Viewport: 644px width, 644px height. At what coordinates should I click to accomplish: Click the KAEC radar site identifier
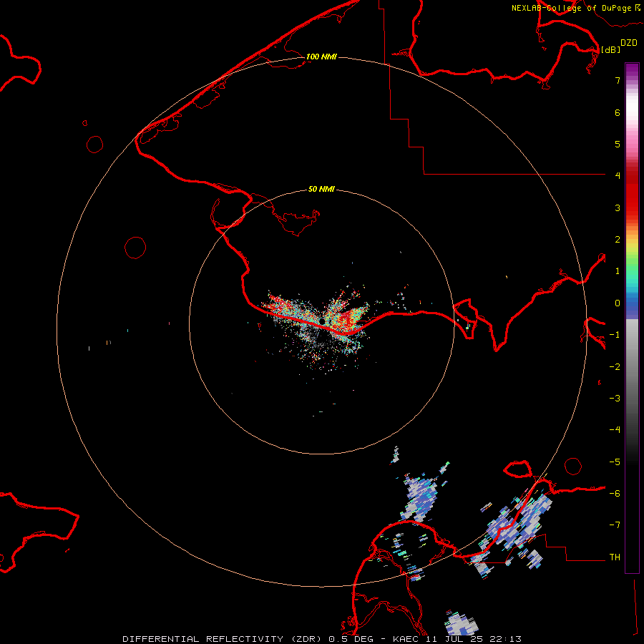coord(405,639)
